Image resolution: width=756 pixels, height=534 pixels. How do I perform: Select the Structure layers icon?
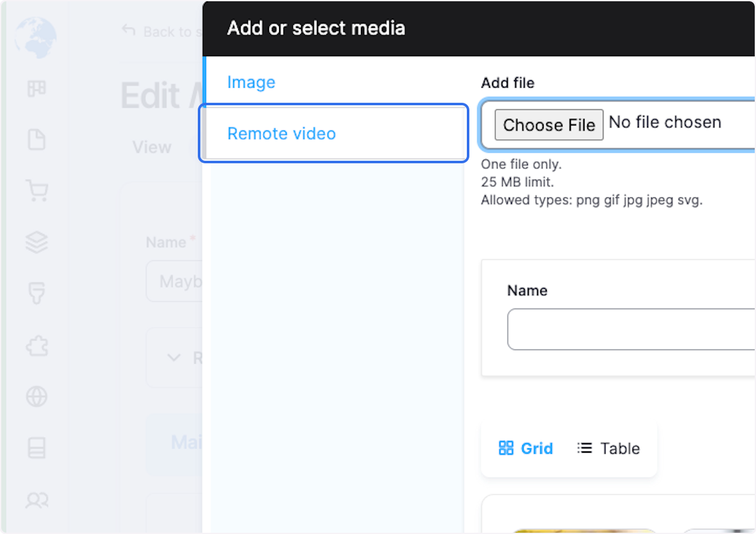(37, 242)
